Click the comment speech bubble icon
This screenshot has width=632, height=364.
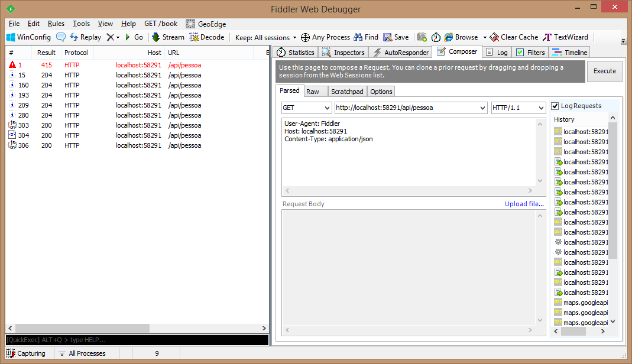click(60, 37)
